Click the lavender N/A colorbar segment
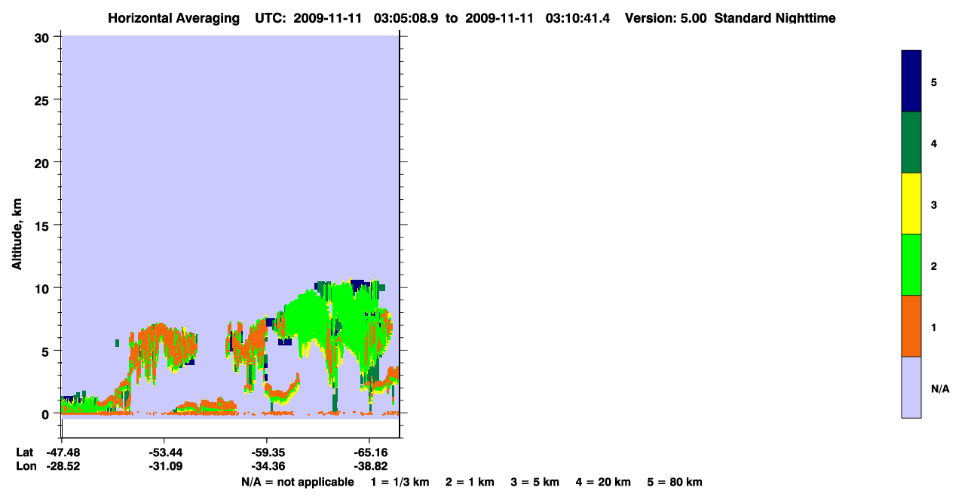Viewport: 980px width, 503px height. pyautogui.click(x=911, y=387)
